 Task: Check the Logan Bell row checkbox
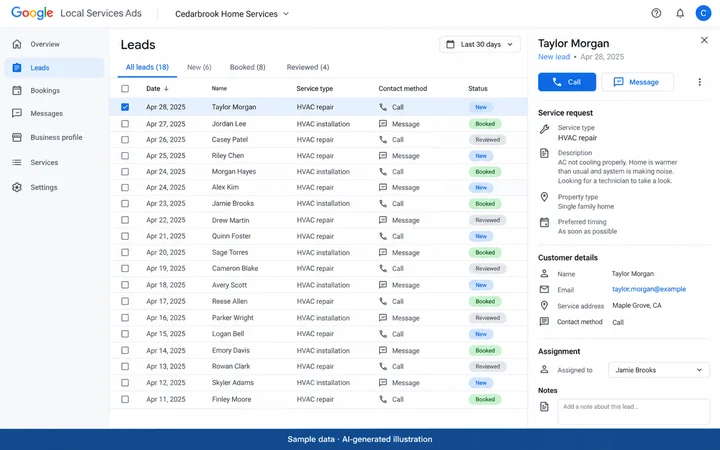click(125, 334)
